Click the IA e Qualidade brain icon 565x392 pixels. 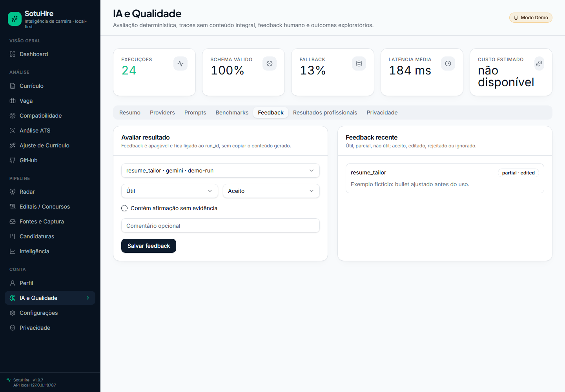pyautogui.click(x=13, y=298)
